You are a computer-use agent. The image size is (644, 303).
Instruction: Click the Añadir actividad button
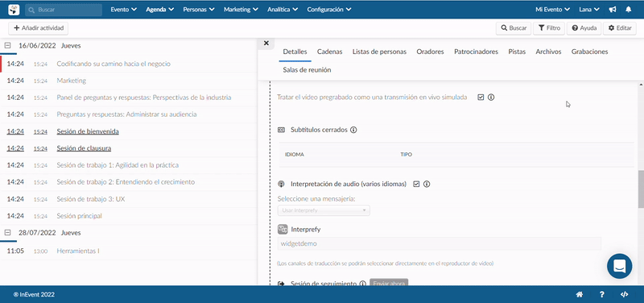coord(38,28)
